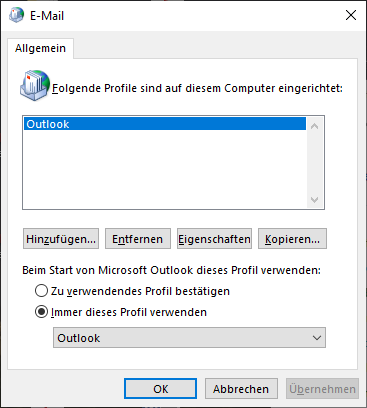Close the E-Mail dialog with the X
The width and height of the screenshot is (367, 408).
[351, 15]
